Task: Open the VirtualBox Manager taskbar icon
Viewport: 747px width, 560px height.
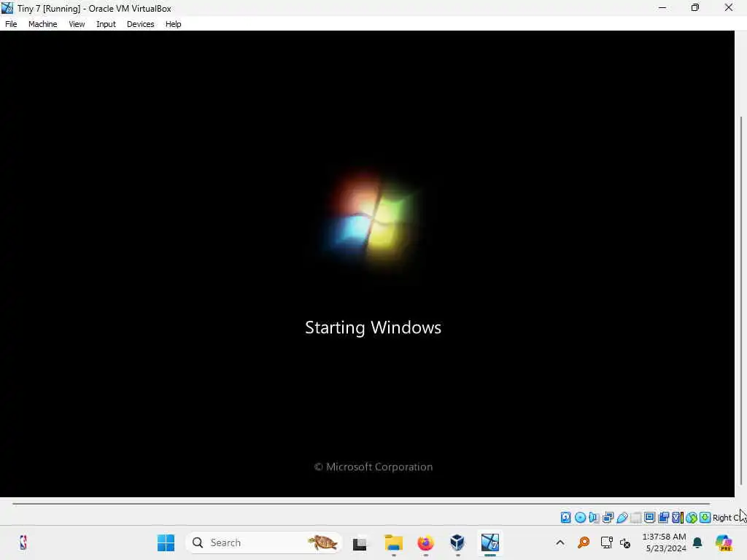Action: click(x=457, y=542)
